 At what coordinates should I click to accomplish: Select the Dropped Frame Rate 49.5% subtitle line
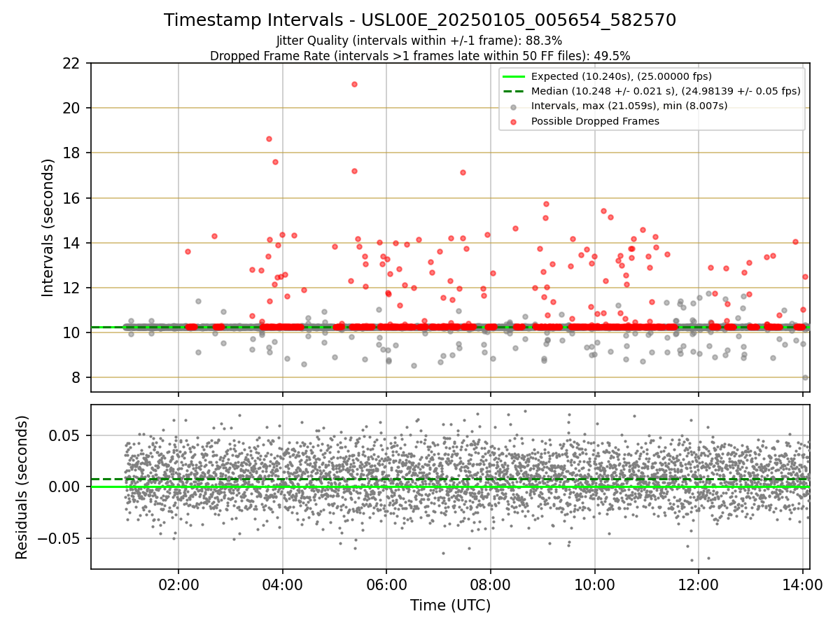pos(420,56)
